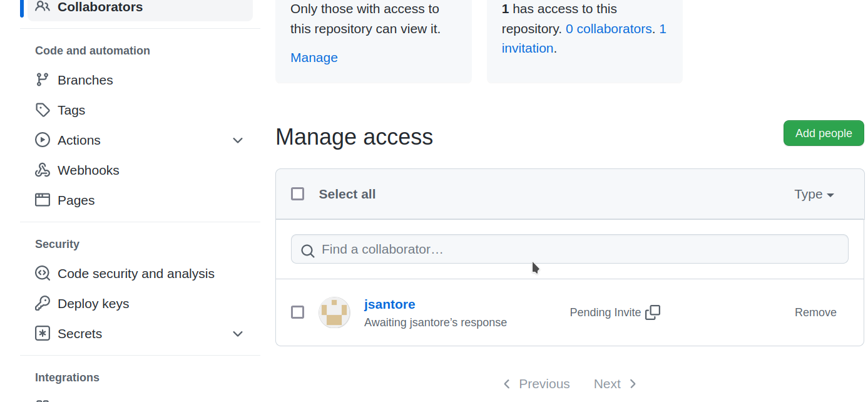868x402 pixels.
Task: Click the search magnifier icon
Action: pos(307,250)
